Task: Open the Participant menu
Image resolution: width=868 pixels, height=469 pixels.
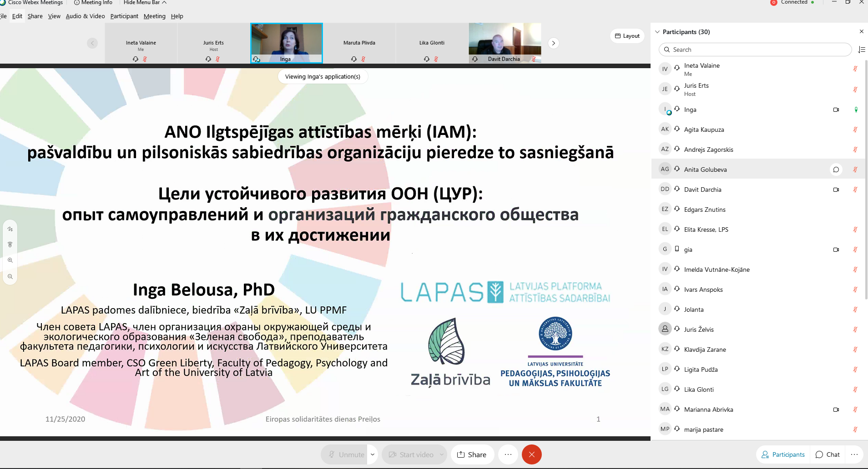Action: pos(124,16)
